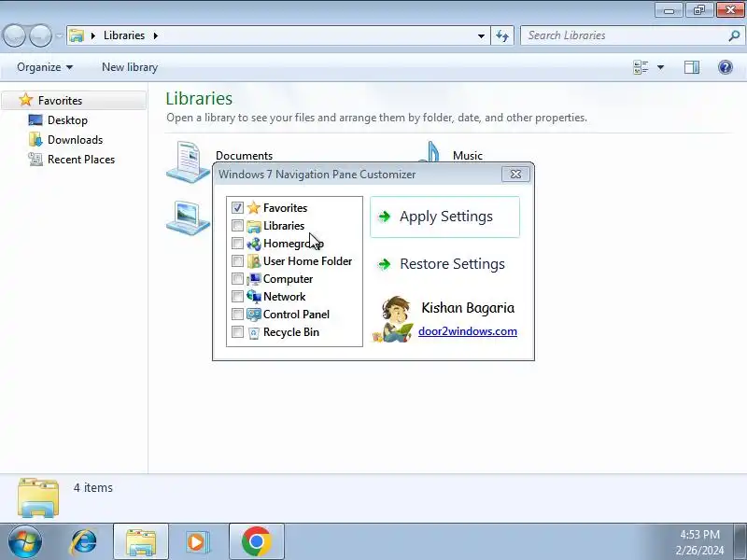Minimize the Libraries Explorer window
747x560 pixels.
[x=669, y=9]
